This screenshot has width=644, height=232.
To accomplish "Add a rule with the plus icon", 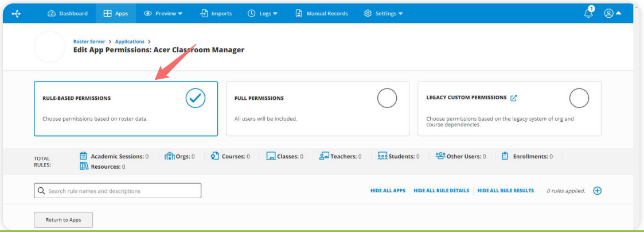I will coord(598,191).
